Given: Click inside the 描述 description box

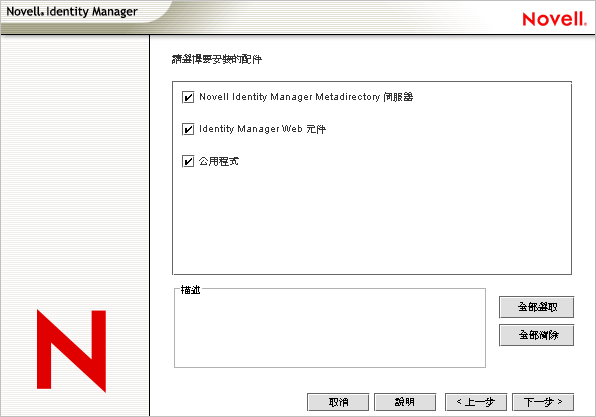Looking at the screenshot, I should [330, 329].
